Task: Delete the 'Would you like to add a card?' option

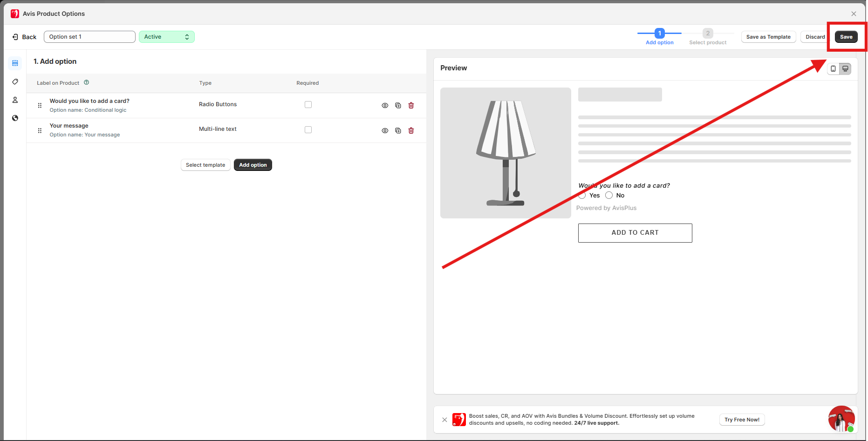Action: pos(411,106)
